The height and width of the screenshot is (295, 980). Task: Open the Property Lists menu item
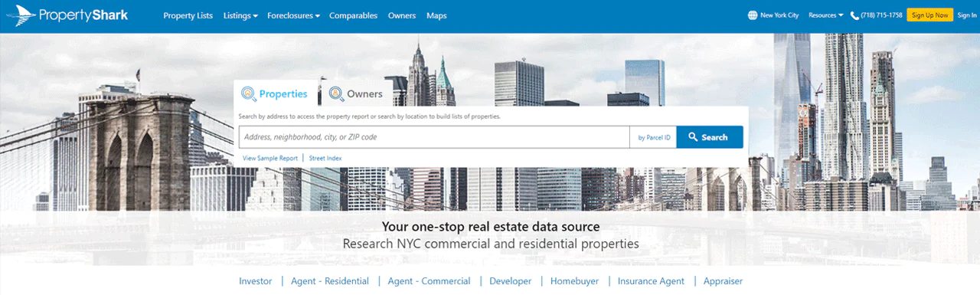188,15
